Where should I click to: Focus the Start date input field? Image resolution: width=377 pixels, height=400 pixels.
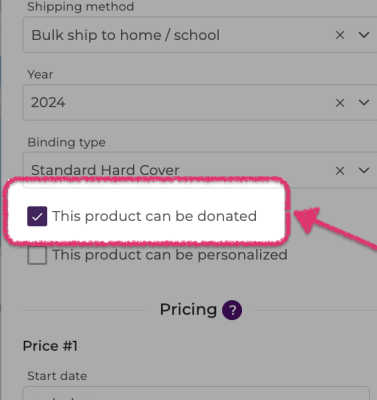[196, 394]
